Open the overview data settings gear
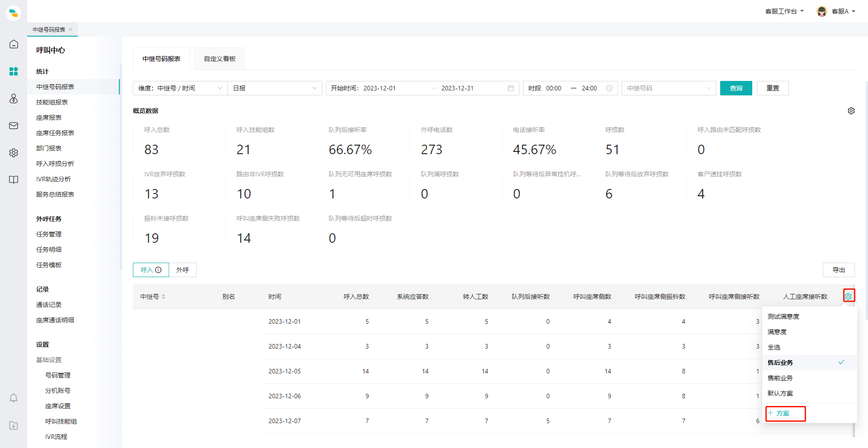This screenshot has height=448, width=868. (851, 111)
